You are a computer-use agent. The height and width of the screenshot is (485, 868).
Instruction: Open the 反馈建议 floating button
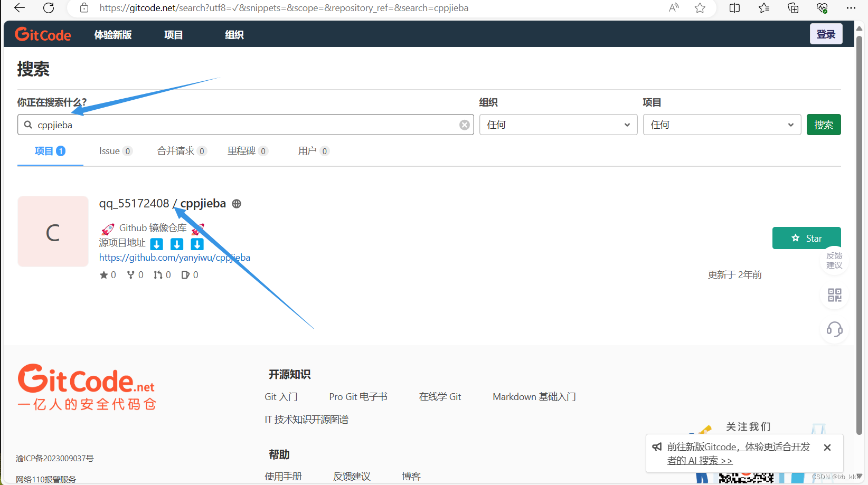(834, 261)
